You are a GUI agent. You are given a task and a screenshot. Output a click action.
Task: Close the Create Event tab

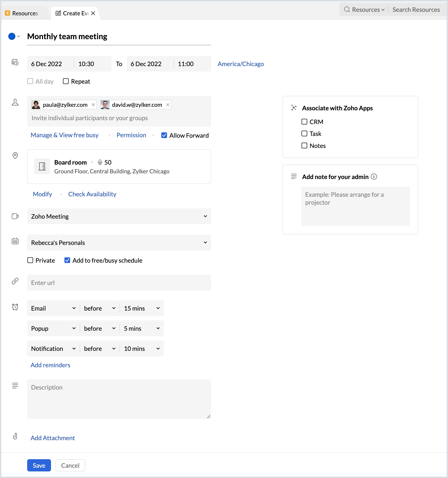coord(93,13)
